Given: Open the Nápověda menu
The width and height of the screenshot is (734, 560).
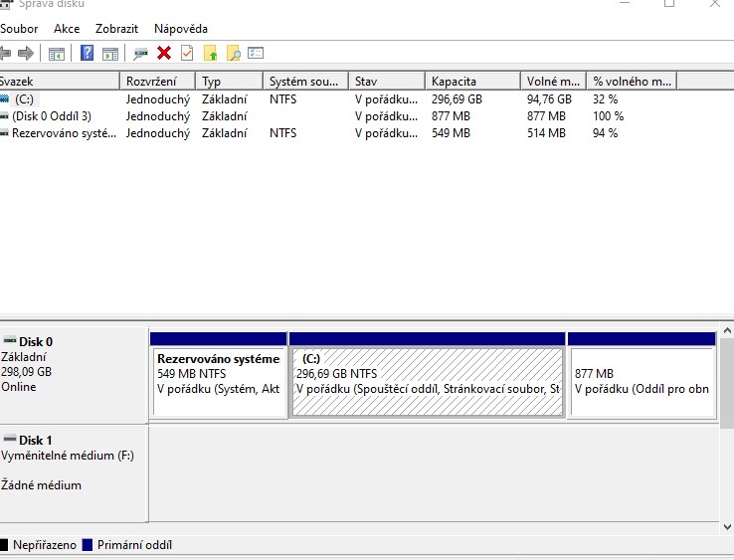Looking at the screenshot, I should click(181, 29).
